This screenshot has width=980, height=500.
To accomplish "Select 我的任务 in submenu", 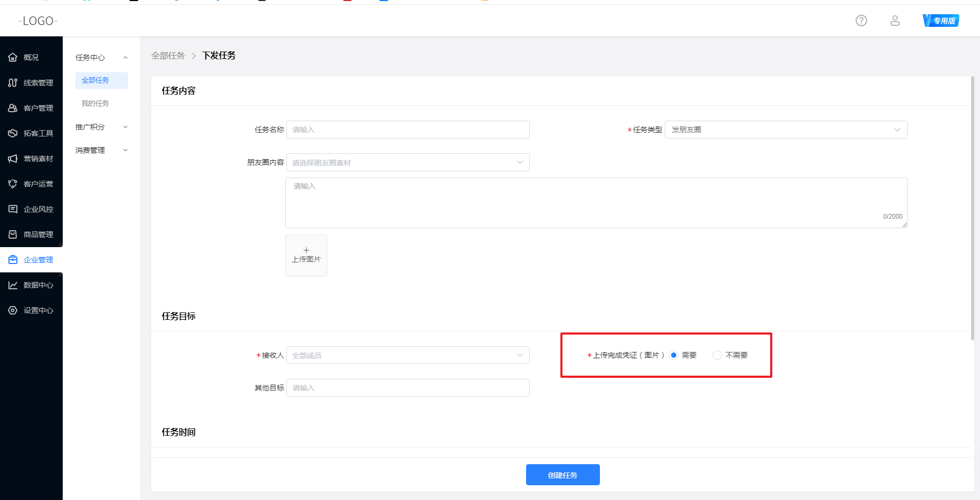I will point(95,103).
